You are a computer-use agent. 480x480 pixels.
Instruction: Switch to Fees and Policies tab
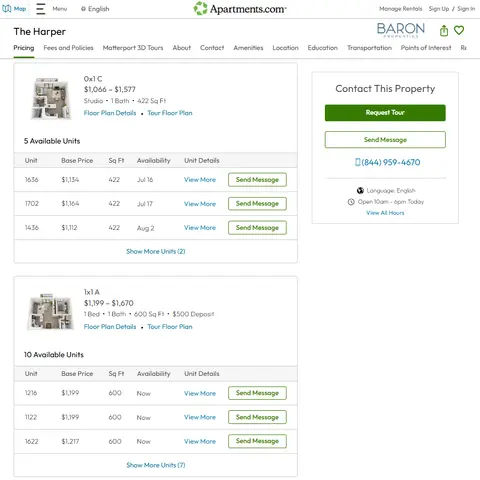point(68,48)
